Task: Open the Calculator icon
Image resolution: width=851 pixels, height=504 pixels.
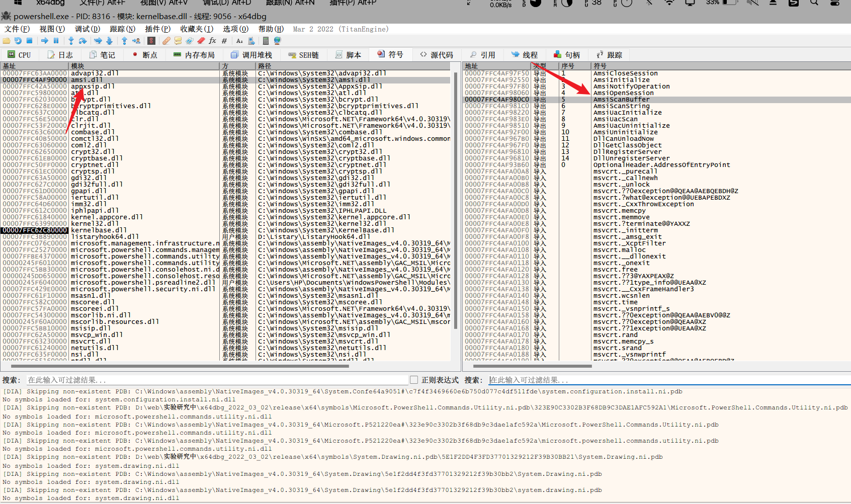Action: (x=266, y=41)
